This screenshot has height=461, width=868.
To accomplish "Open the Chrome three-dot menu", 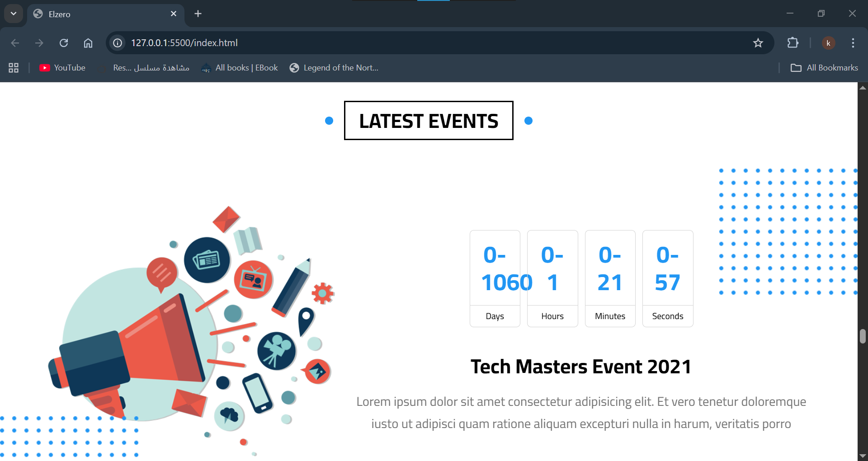I will [x=853, y=43].
